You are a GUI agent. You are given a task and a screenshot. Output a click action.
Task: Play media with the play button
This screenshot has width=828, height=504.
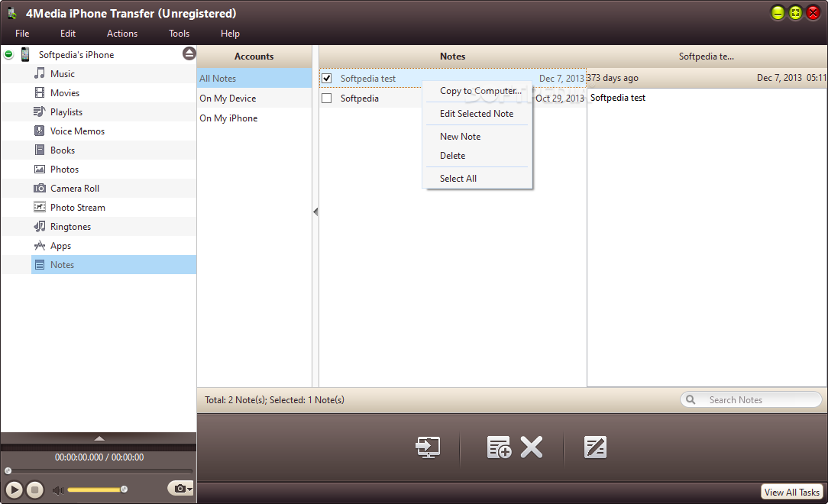[x=15, y=489]
